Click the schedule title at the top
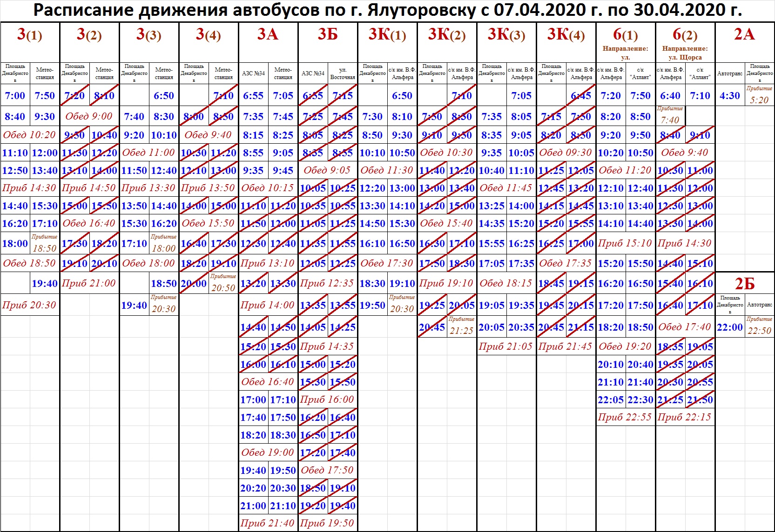Screen dimensions: 775x532 click(387, 10)
